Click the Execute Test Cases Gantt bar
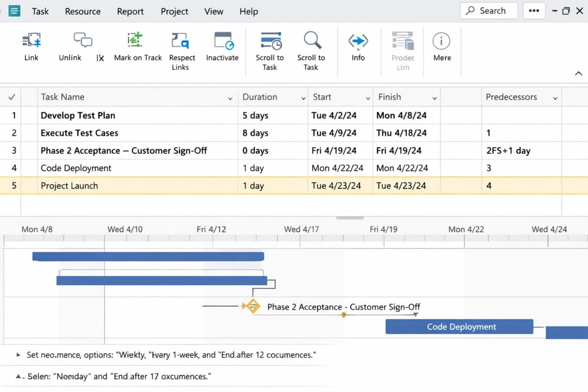The image size is (588, 392). (162, 281)
